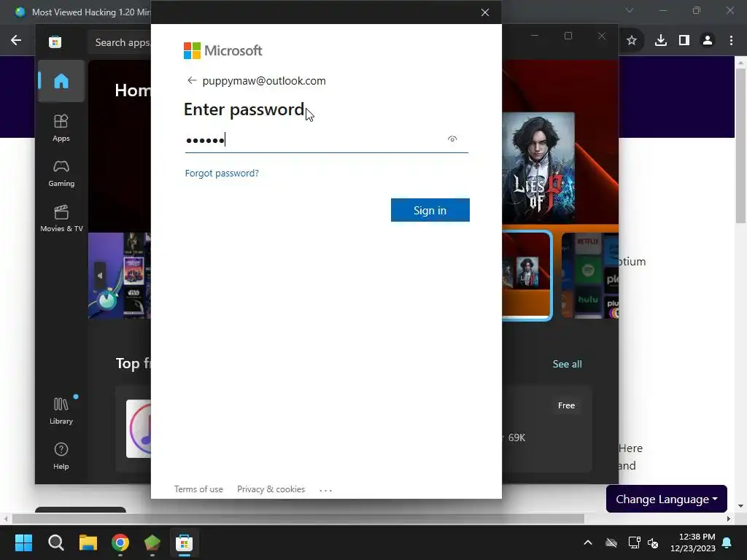Select the Lies of P featured banner
This screenshot has width=747, height=560.
click(x=538, y=168)
